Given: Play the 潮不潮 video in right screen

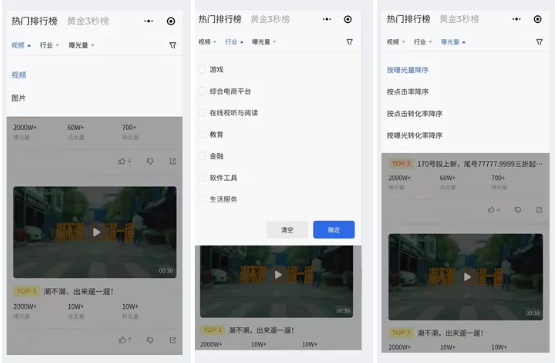Looking at the screenshot, I should tap(467, 277).
